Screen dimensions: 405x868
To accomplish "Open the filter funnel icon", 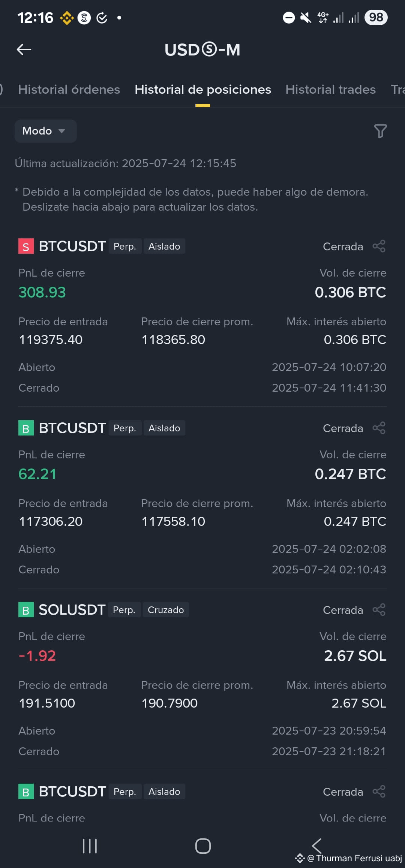I will coord(380,131).
